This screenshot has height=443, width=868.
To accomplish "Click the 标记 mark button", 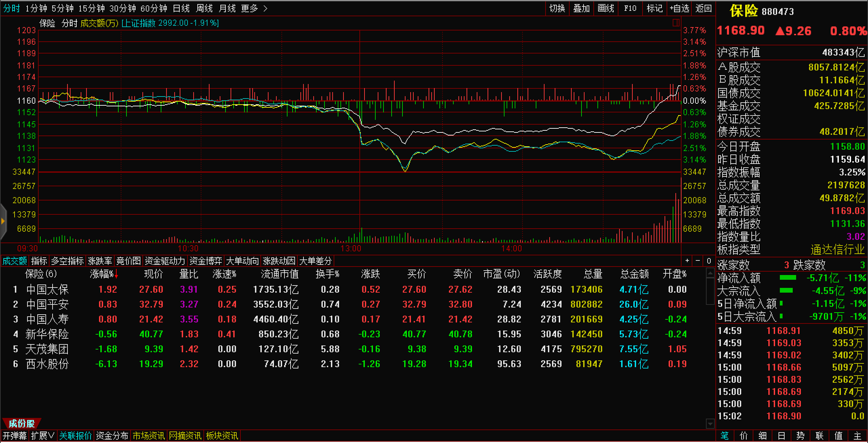I will [654, 8].
